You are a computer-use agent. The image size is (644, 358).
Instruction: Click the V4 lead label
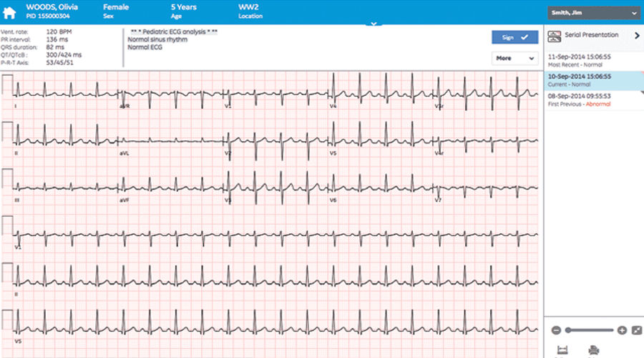[x=333, y=106]
